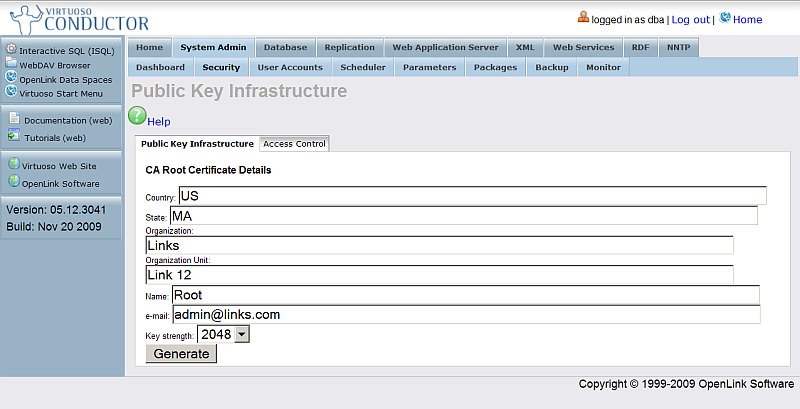800x409 pixels.
Task: Select the User Accounts submenu tab
Action: 290,67
